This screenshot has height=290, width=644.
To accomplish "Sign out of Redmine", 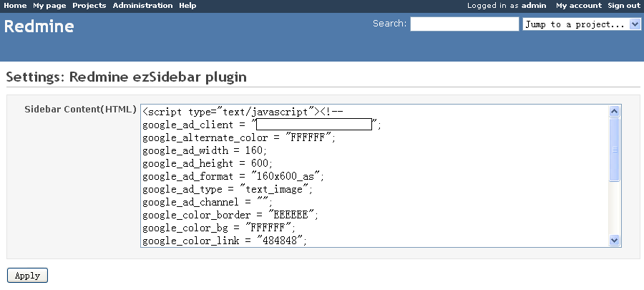I will click(624, 6).
